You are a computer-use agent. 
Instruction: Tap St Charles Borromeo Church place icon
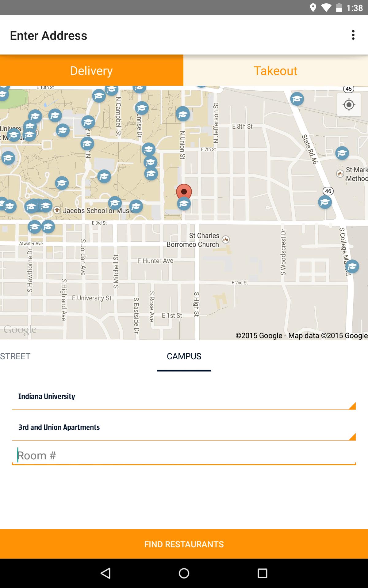pyautogui.click(x=226, y=239)
